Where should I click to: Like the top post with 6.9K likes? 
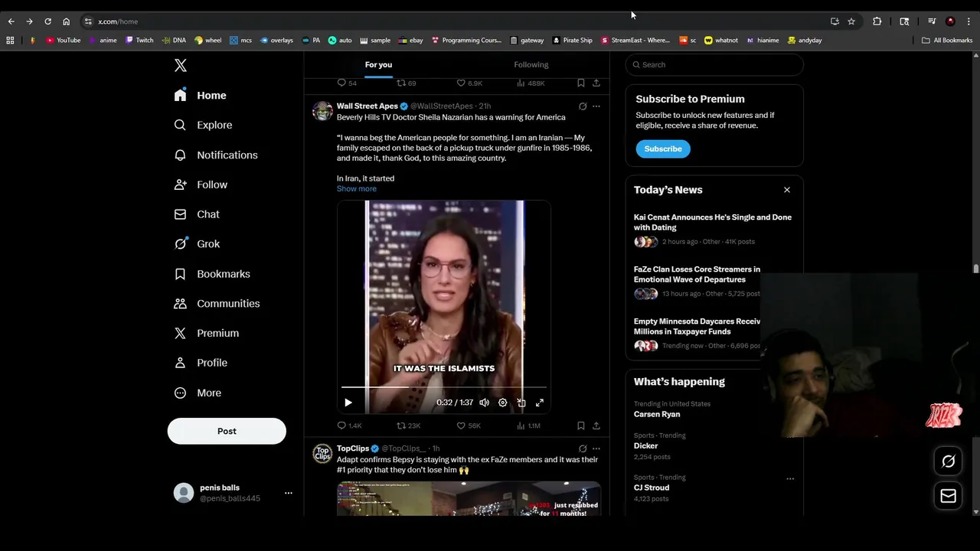469,83
